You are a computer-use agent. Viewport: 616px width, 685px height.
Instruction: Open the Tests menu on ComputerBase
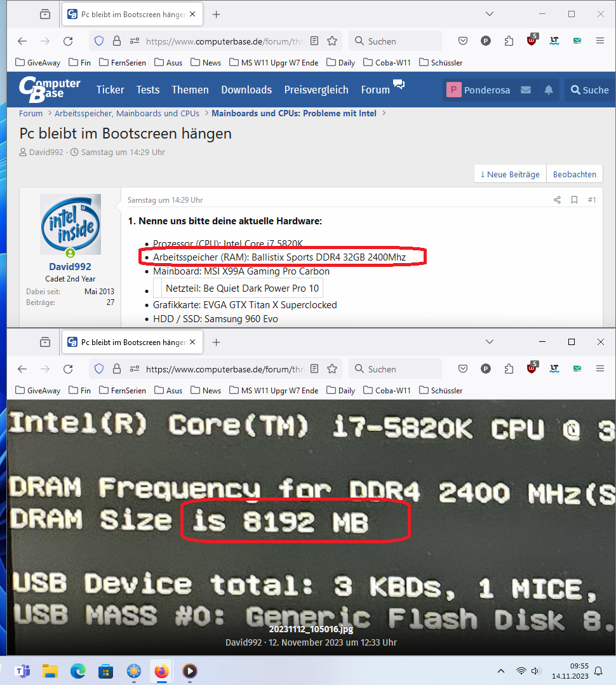[x=147, y=90]
